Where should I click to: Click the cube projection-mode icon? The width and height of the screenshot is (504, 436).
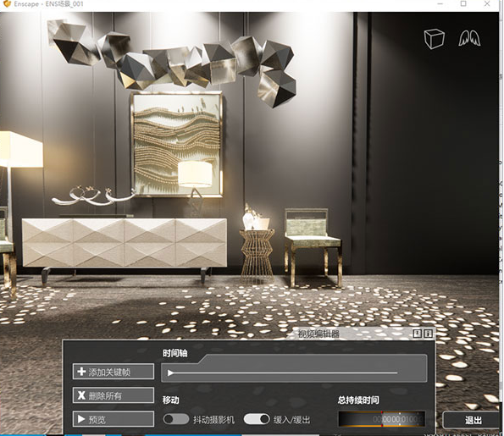434,39
